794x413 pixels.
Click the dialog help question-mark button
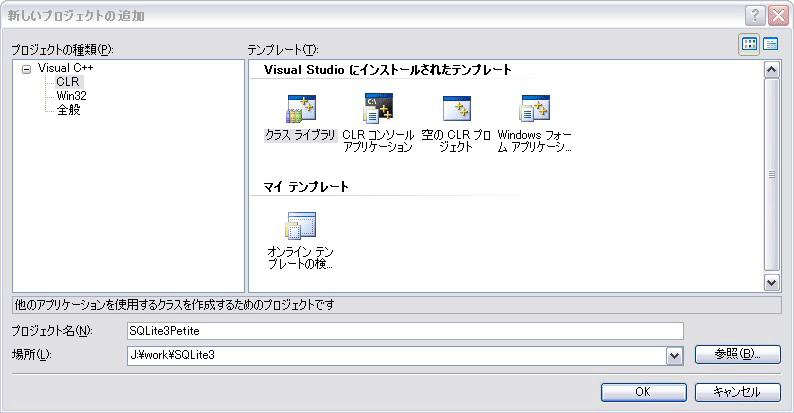coord(755,16)
